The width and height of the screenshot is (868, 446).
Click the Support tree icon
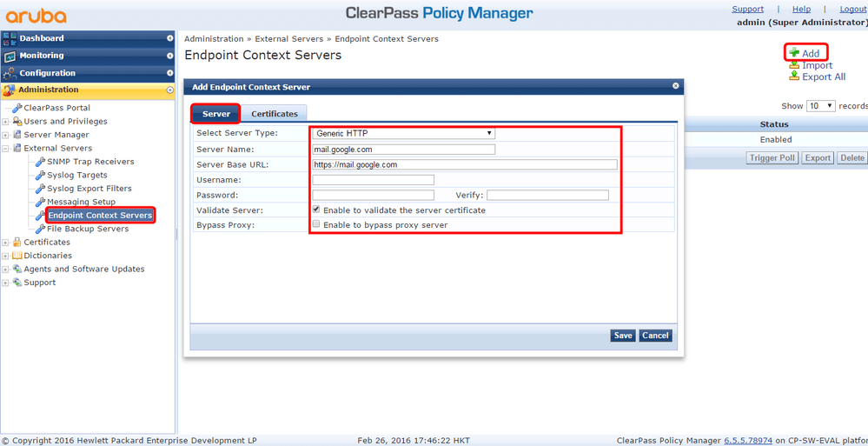coord(17,282)
